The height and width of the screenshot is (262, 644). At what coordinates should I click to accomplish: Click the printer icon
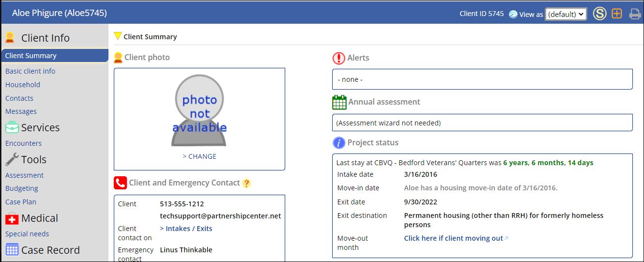click(x=635, y=14)
